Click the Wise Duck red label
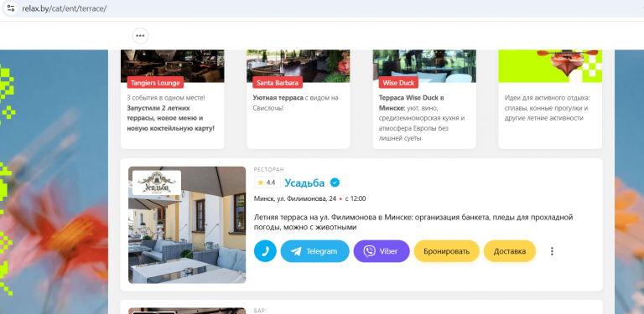The image size is (644, 314). coord(398,83)
